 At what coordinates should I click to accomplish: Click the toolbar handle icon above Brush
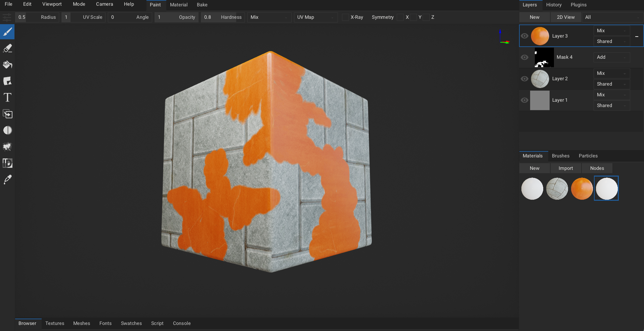point(7,17)
